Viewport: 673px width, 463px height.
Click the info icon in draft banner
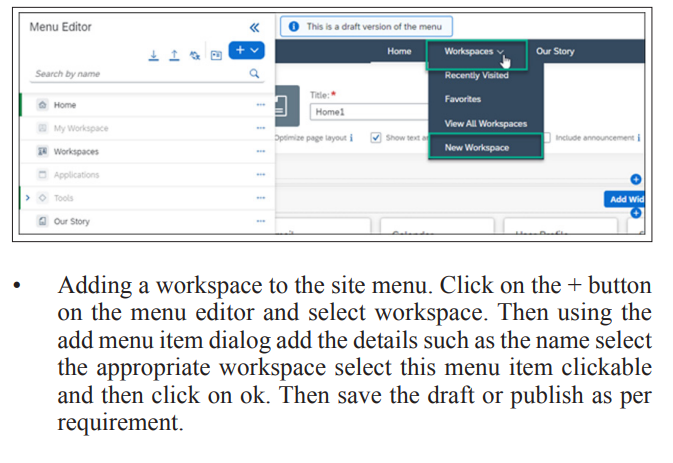pos(294,27)
